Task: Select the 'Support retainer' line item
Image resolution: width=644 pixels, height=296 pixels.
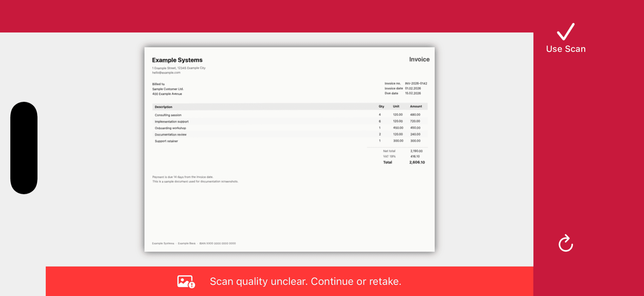Action: [166, 141]
